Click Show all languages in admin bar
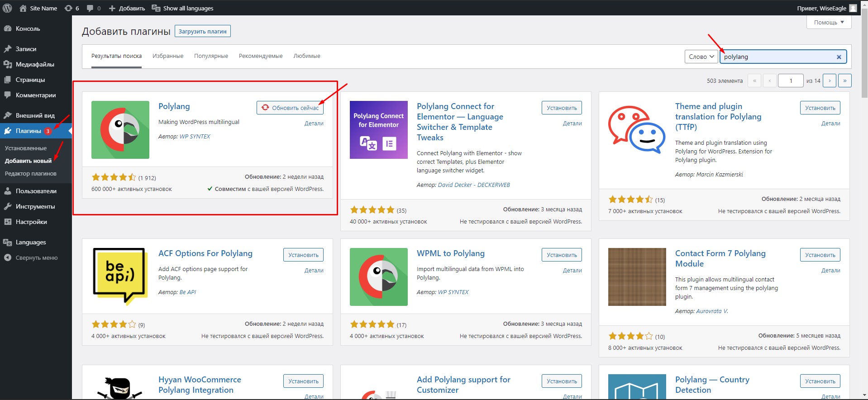This screenshot has height=400, width=868. (182, 8)
